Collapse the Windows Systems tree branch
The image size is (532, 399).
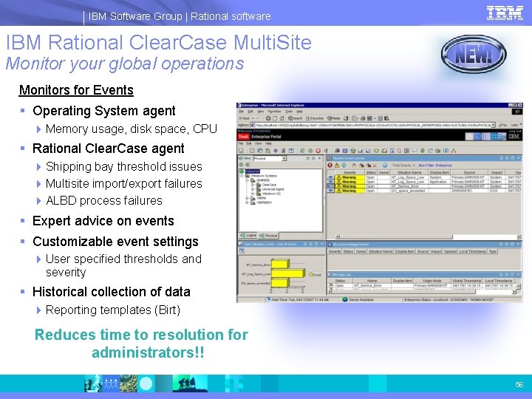(242, 176)
